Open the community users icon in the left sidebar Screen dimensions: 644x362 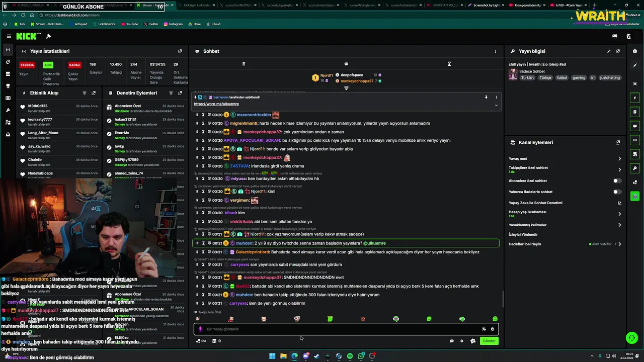8,122
